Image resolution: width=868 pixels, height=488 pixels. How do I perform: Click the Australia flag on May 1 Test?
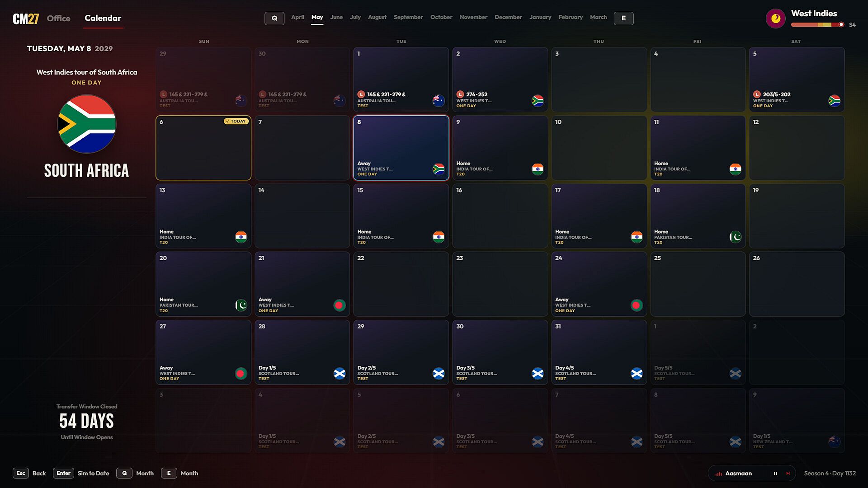(439, 101)
